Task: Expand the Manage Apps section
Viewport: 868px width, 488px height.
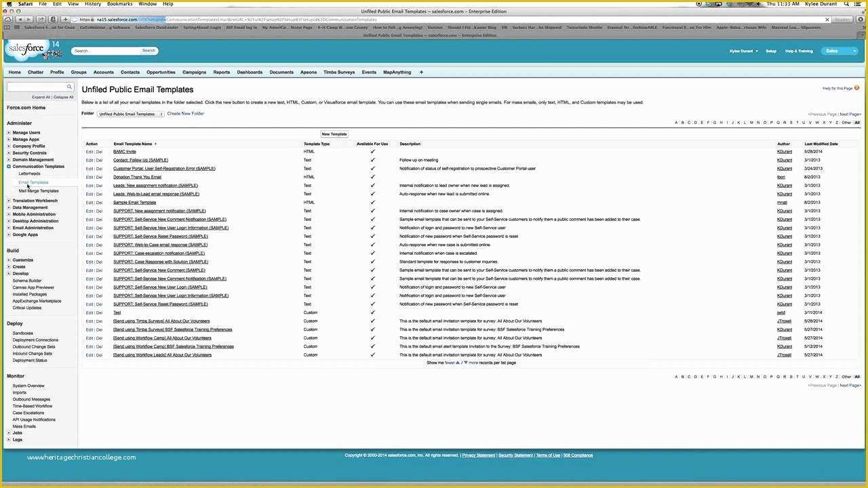Action: tap(9, 140)
